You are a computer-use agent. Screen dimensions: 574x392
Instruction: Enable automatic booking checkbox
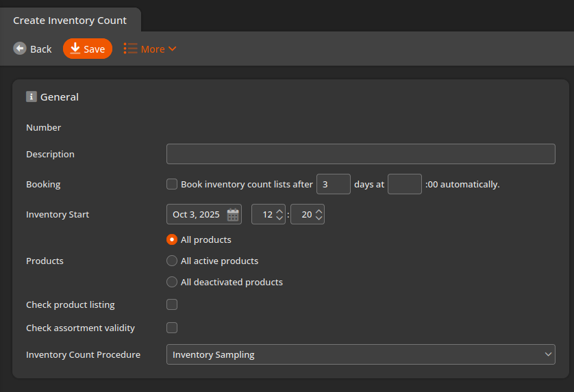(x=172, y=184)
